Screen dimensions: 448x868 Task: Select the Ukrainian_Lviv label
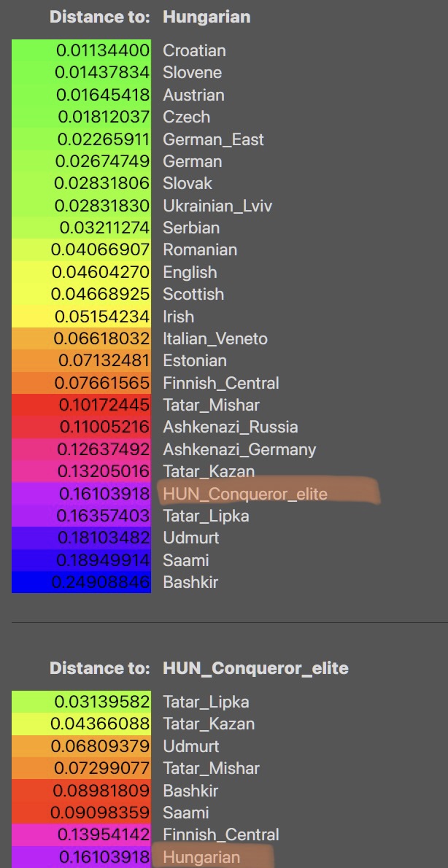217,206
